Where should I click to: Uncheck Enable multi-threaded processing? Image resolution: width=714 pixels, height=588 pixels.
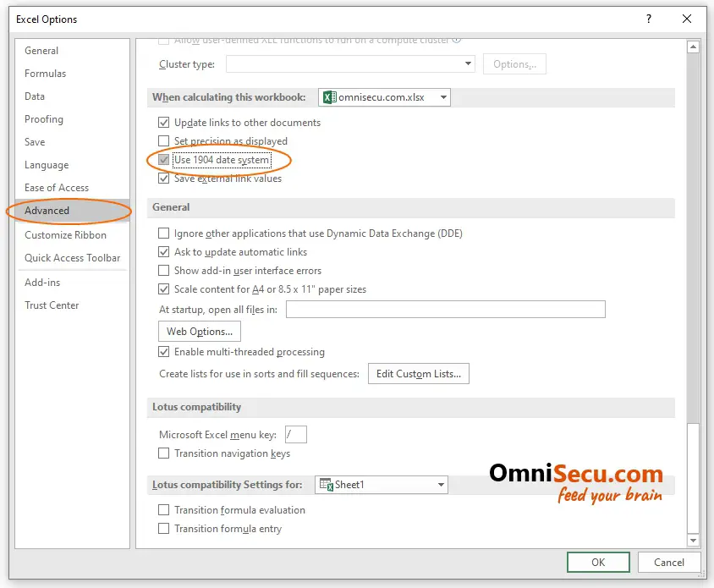click(163, 352)
